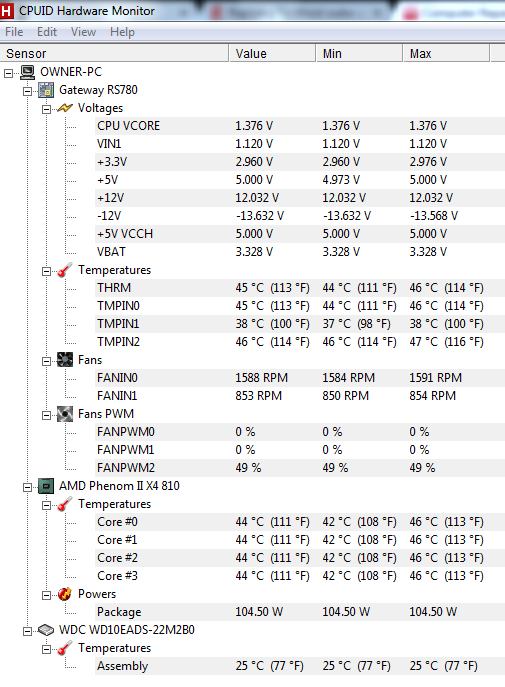Open the File menu
This screenshot has height=687, width=505.
[14, 32]
